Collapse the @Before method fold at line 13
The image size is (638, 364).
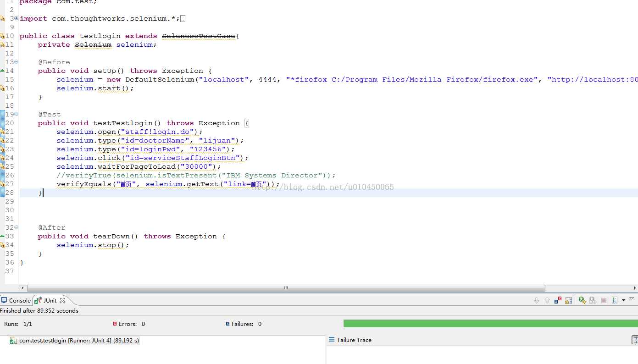(17, 61)
